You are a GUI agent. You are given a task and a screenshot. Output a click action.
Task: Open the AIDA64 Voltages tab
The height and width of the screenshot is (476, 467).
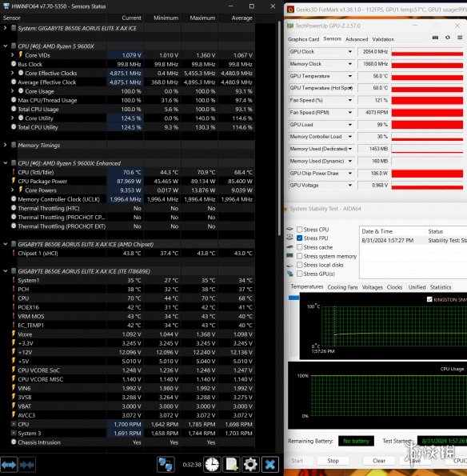point(373,287)
